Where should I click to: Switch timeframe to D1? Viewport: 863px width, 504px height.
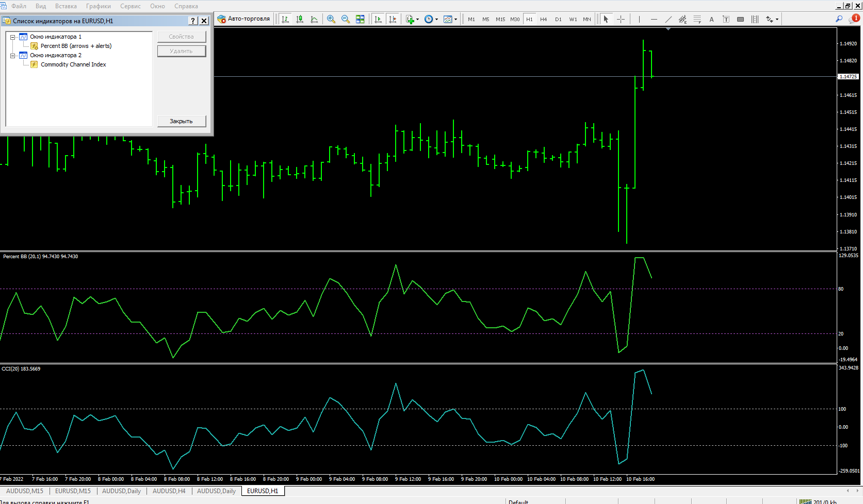pos(558,19)
